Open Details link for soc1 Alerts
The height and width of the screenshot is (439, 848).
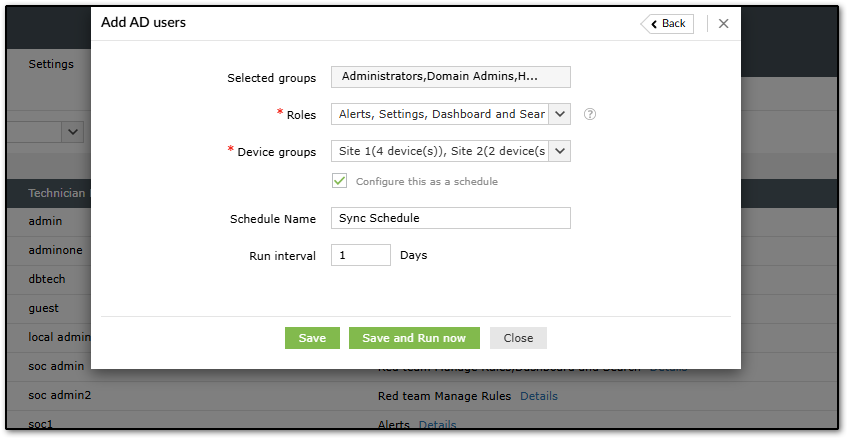(x=437, y=425)
